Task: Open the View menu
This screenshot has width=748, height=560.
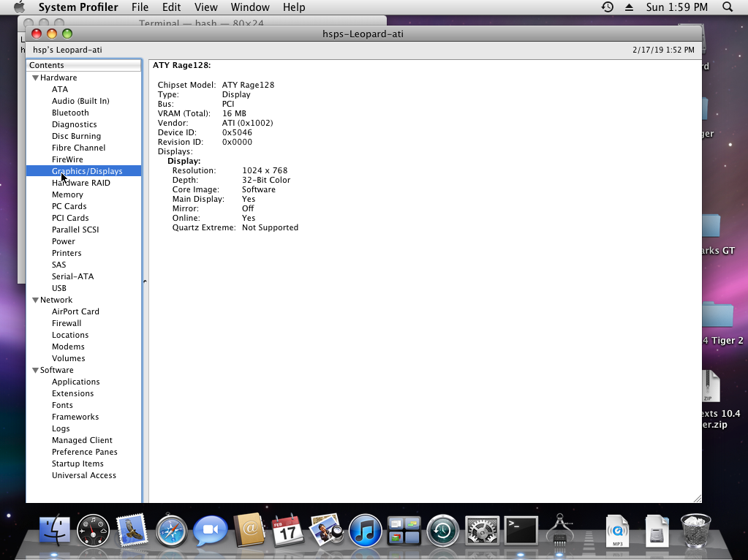Action: [x=206, y=7]
